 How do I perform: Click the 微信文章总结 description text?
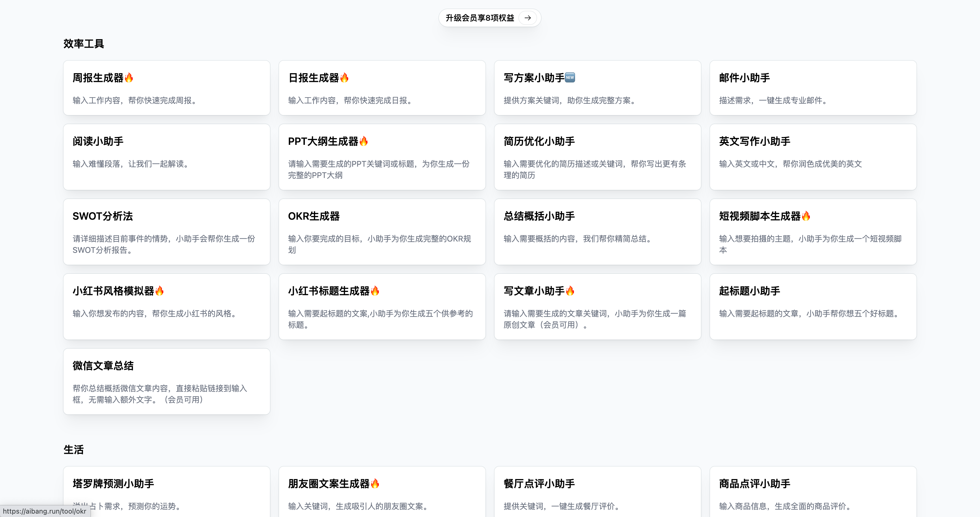tap(160, 394)
